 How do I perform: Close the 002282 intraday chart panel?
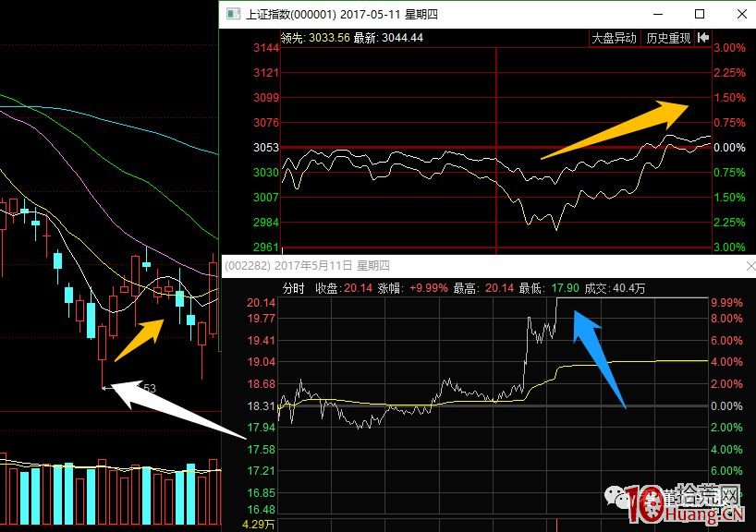click(750, 265)
